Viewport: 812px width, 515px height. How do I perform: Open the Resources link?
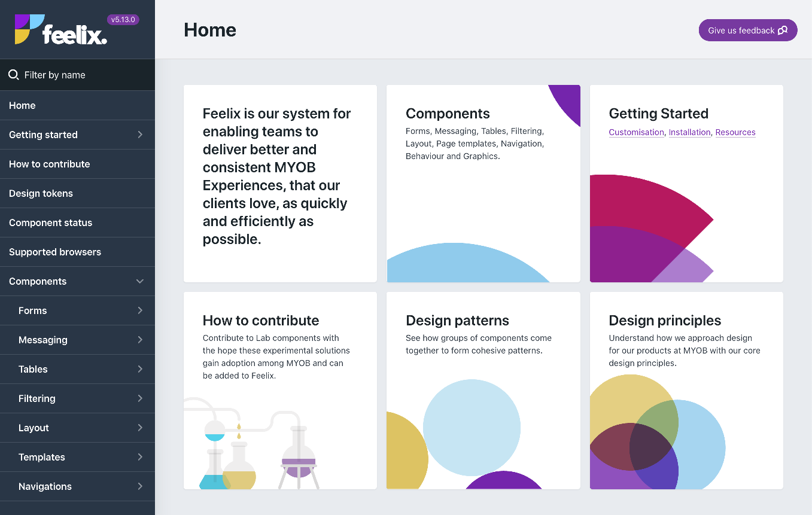735,132
